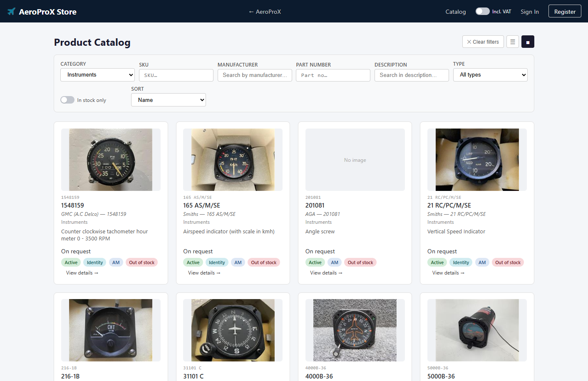Screen dimensions: 588x381
Task: Click the X icon in Clear filters
Action: [469, 42]
